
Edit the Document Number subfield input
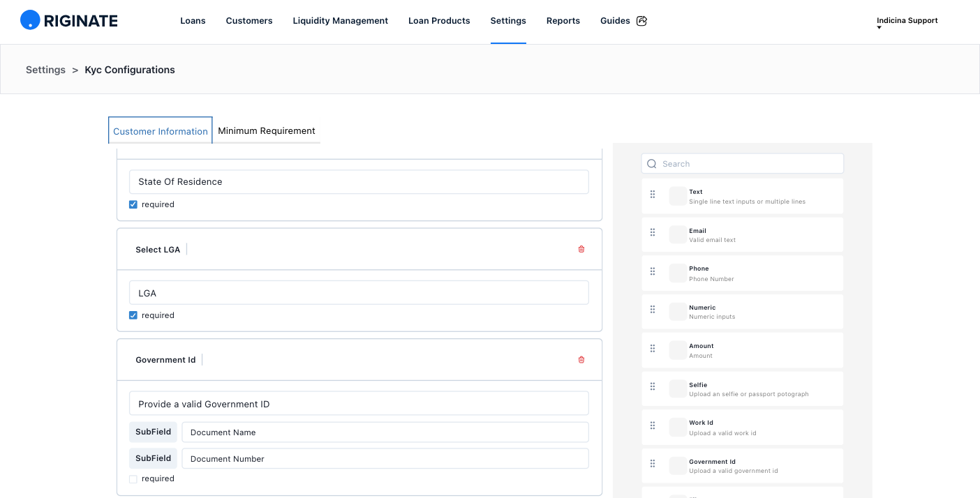(385, 459)
